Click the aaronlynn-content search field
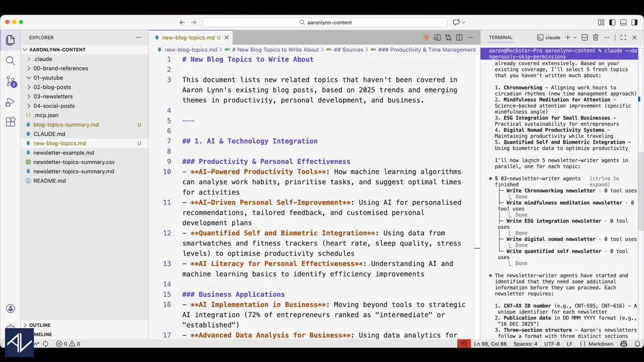This screenshot has width=644, height=362. 325,23
